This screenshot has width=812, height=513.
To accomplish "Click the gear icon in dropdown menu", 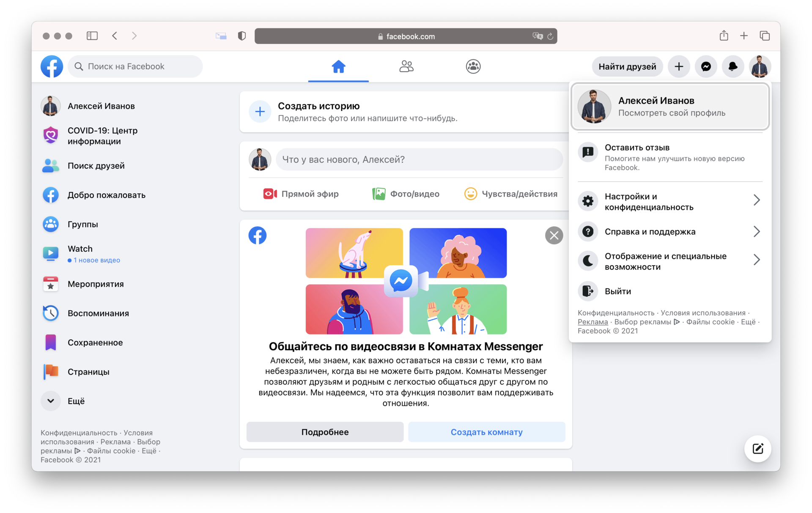I will pos(588,200).
